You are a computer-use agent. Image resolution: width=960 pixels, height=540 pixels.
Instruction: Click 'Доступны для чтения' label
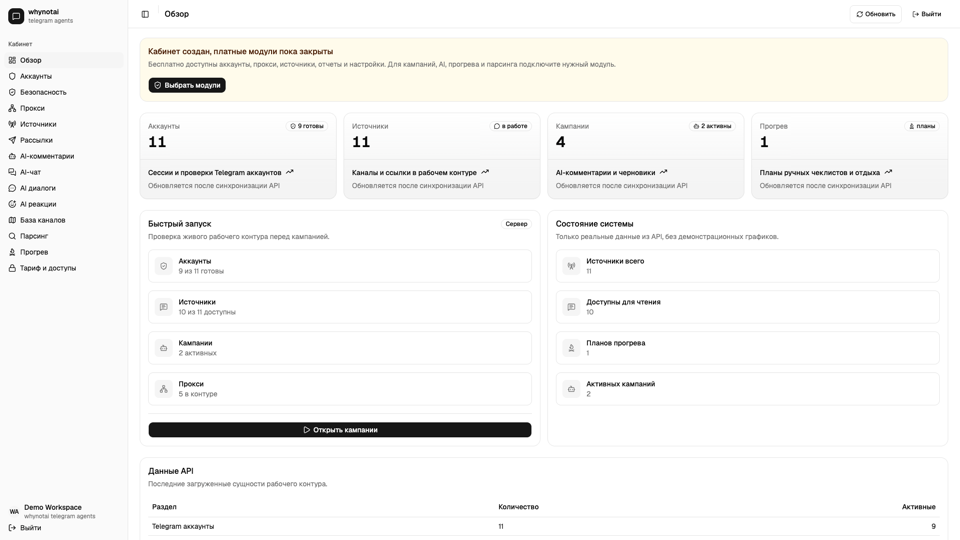coord(623,302)
